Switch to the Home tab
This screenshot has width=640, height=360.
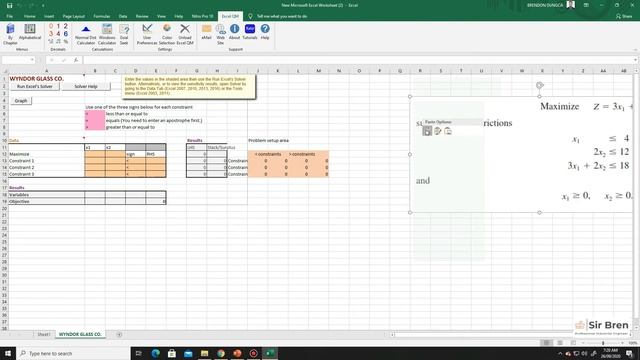29,16
